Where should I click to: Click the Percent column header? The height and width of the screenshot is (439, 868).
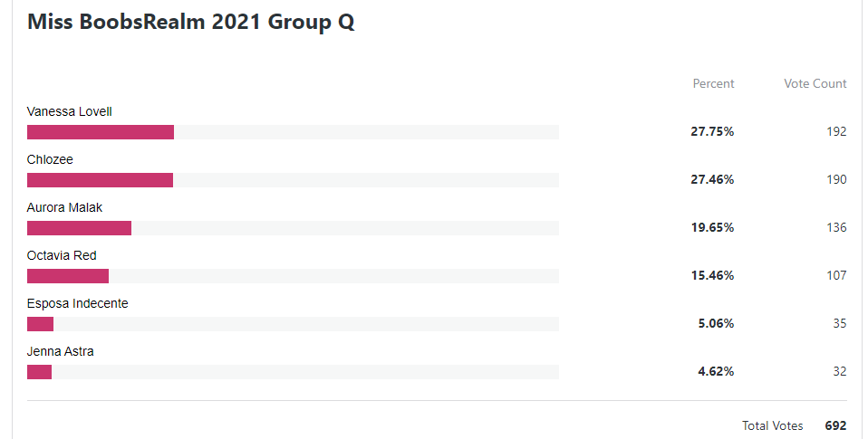[x=714, y=83]
